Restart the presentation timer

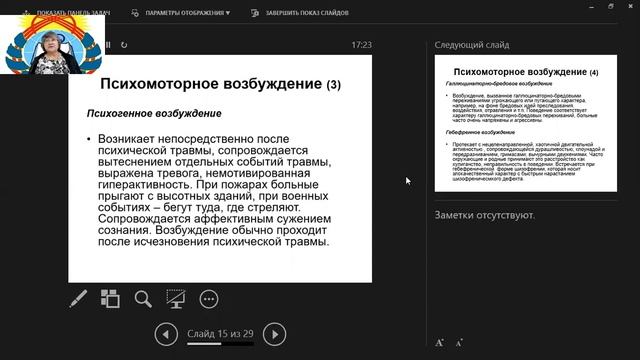coord(124,44)
